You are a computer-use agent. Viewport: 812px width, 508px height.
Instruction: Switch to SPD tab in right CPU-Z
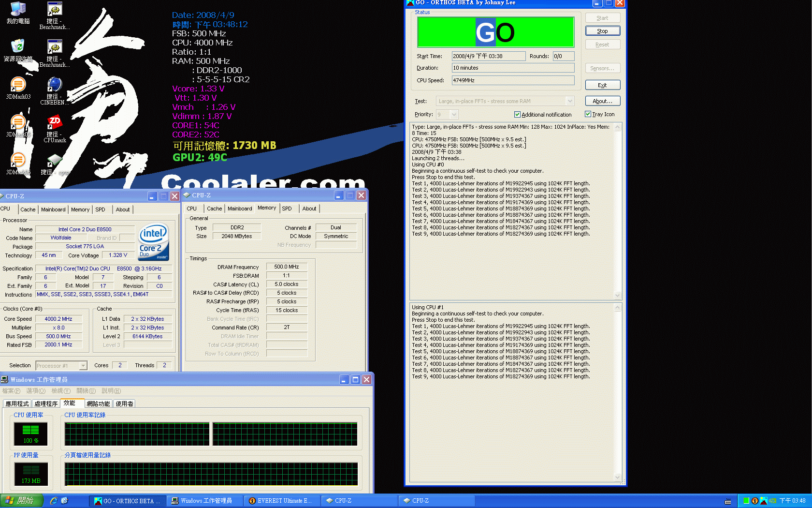287,209
